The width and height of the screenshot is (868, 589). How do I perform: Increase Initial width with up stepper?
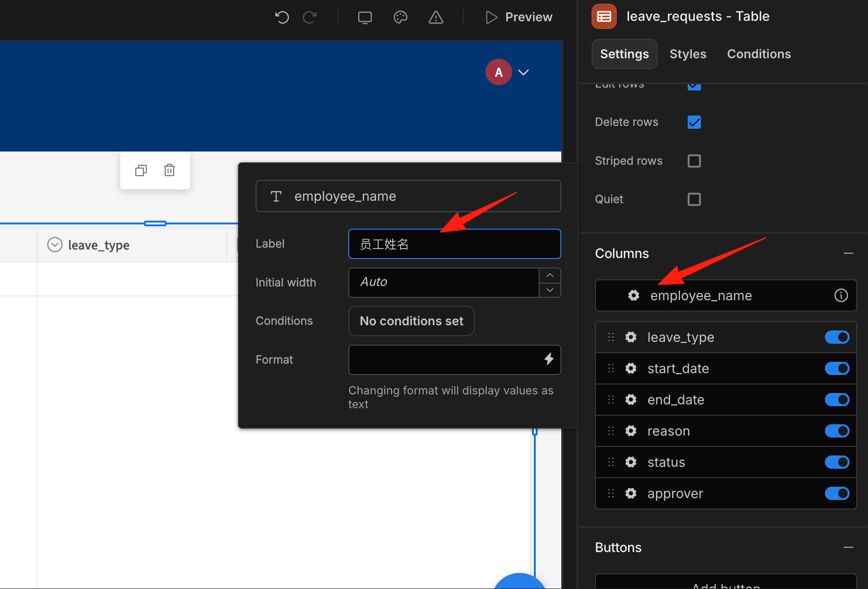click(550, 275)
